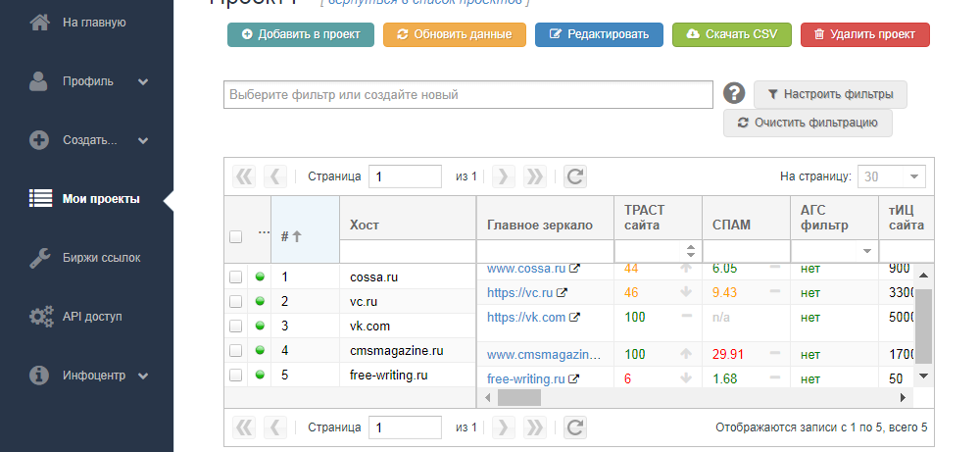Image resolution: width=980 pixels, height=452 pixels.
Task: Open the www.cmsmagazin... mirror link
Action: tap(544, 355)
